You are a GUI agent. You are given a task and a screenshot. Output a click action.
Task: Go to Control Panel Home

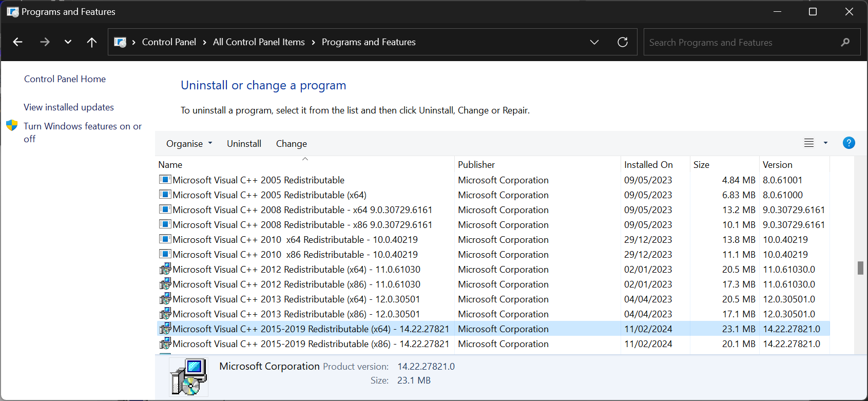coord(65,79)
